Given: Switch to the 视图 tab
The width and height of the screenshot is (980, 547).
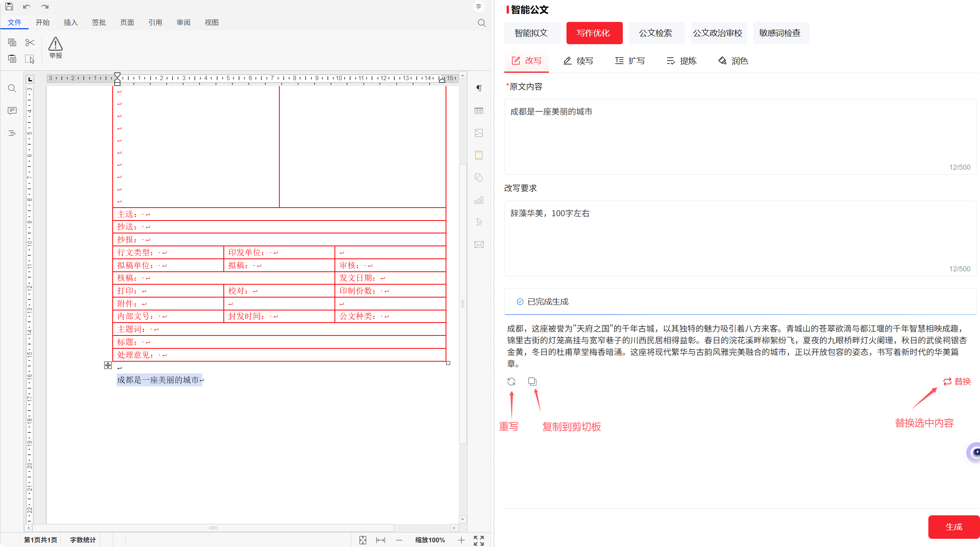Looking at the screenshot, I should [x=212, y=23].
